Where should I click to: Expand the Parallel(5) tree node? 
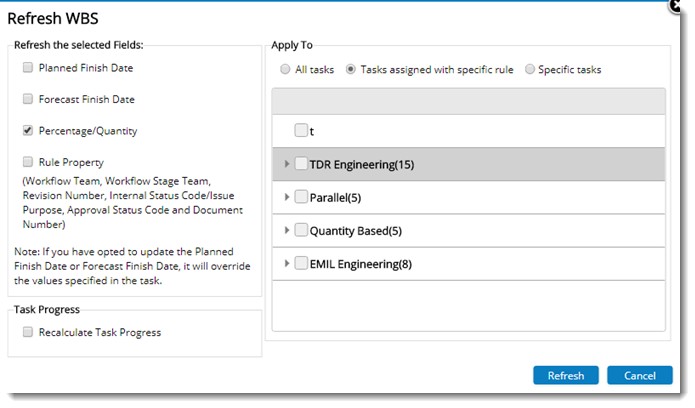pyautogui.click(x=287, y=197)
